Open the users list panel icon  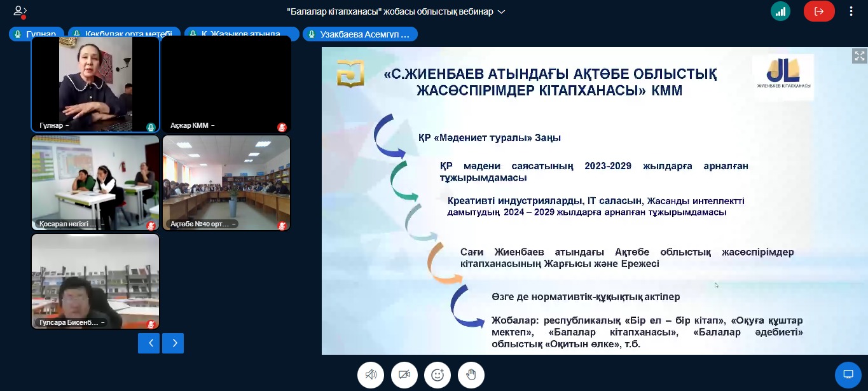click(x=20, y=11)
